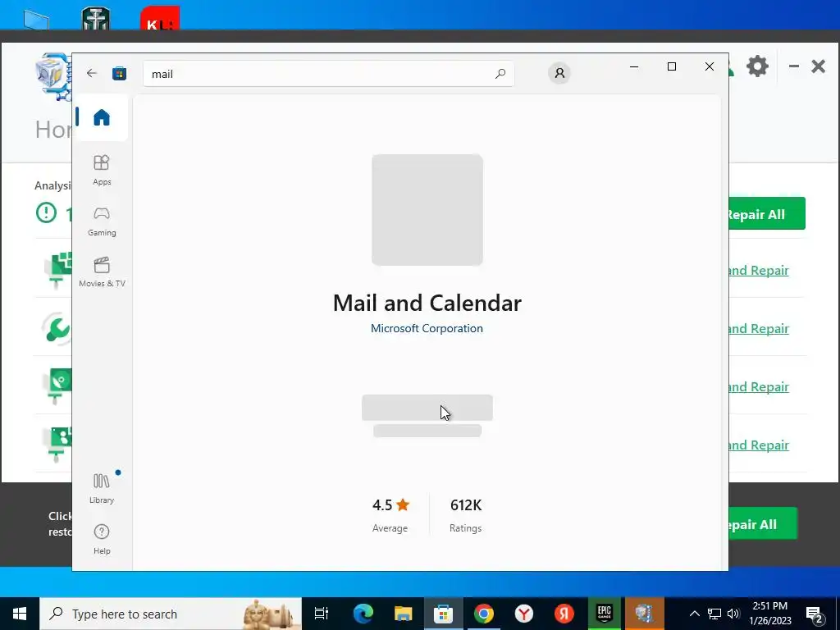The width and height of the screenshot is (840, 630).
Task: Minimize the Microsoft Store window
Action: click(634, 66)
